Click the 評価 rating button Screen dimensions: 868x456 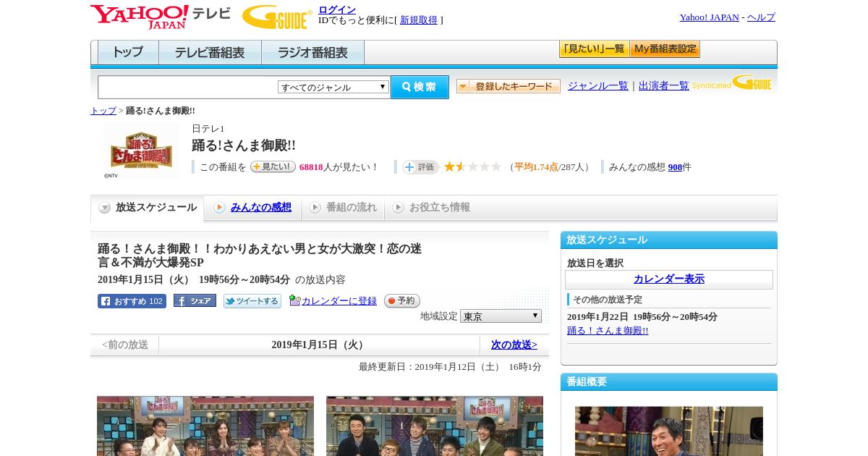click(x=420, y=167)
